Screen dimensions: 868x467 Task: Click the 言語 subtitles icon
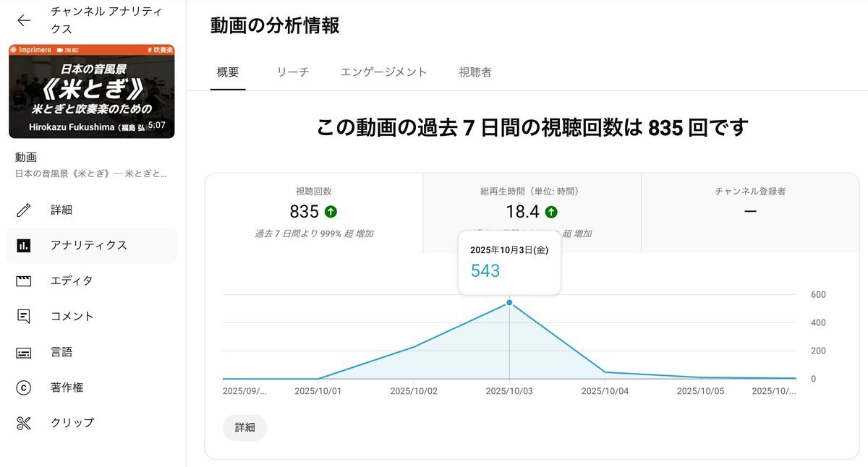pos(24,352)
